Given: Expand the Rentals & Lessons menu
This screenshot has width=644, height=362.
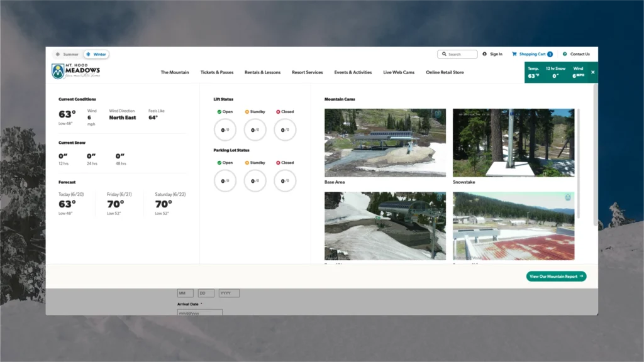Looking at the screenshot, I should point(262,72).
